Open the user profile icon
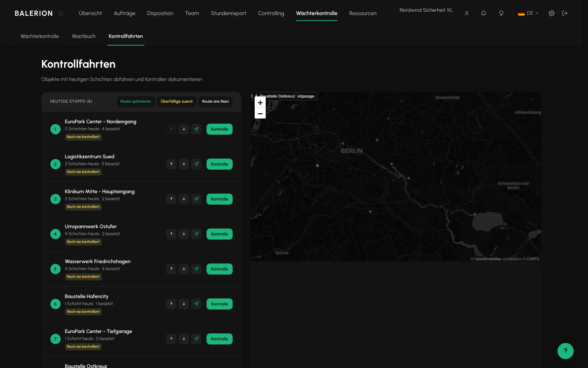This screenshot has width=588, height=368. click(x=467, y=13)
